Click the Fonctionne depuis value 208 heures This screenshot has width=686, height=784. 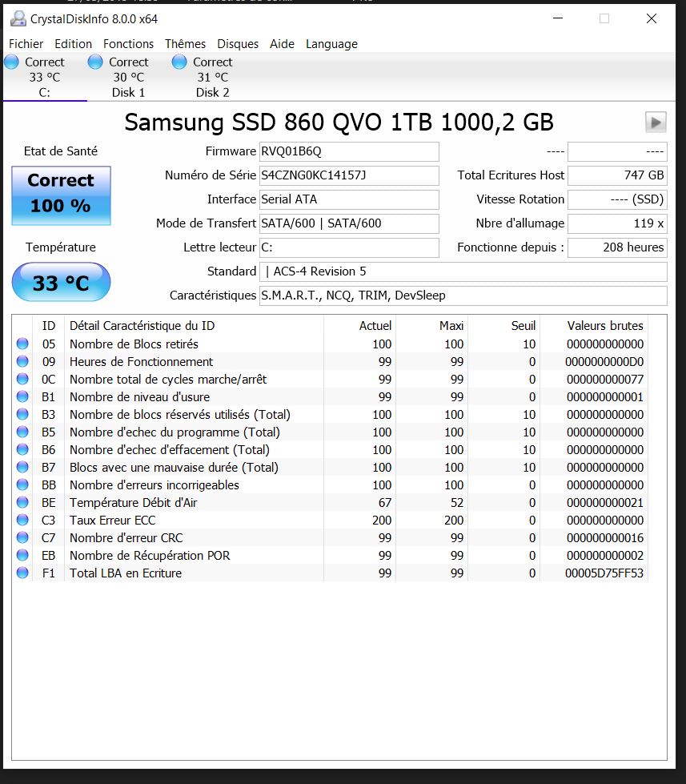click(617, 247)
